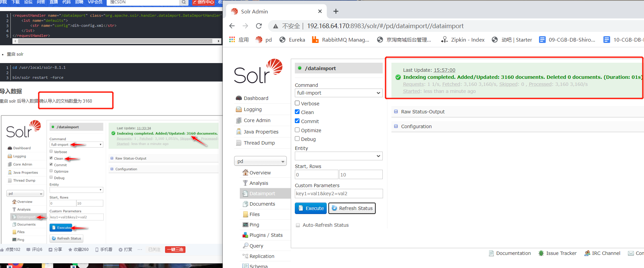
Task: Expand the Raw Status-Output section
Action: pyautogui.click(x=422, y=112)
